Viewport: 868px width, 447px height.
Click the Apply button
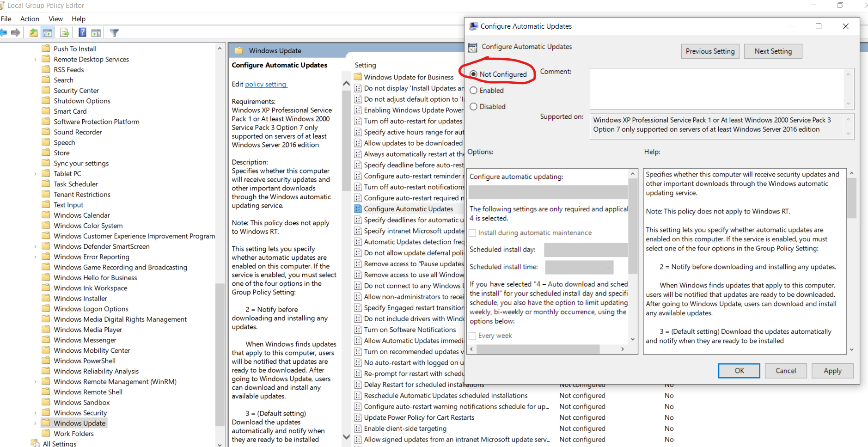(x=832, y=371)
